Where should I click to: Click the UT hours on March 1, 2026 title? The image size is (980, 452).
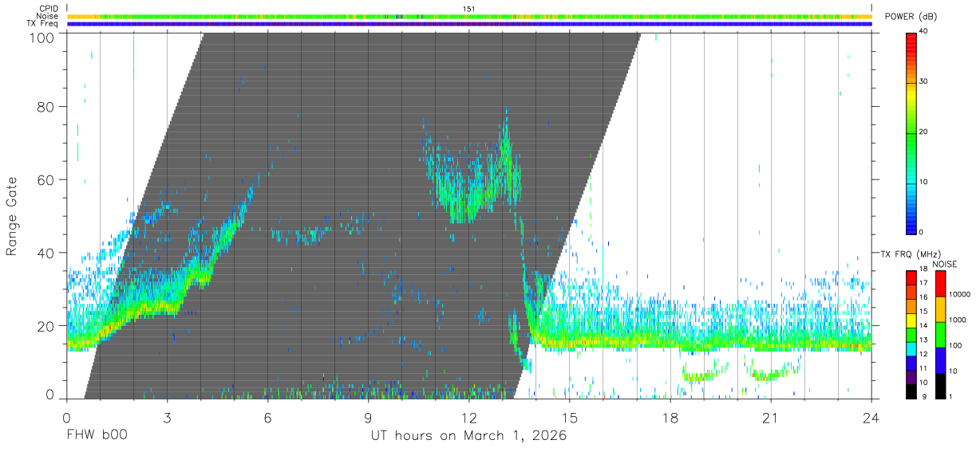tap(468, 436)
